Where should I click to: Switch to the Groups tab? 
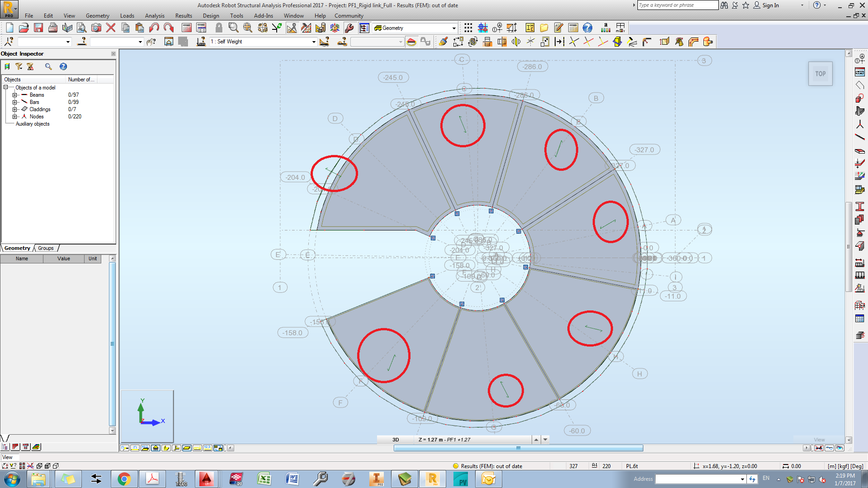pos(45,248)
